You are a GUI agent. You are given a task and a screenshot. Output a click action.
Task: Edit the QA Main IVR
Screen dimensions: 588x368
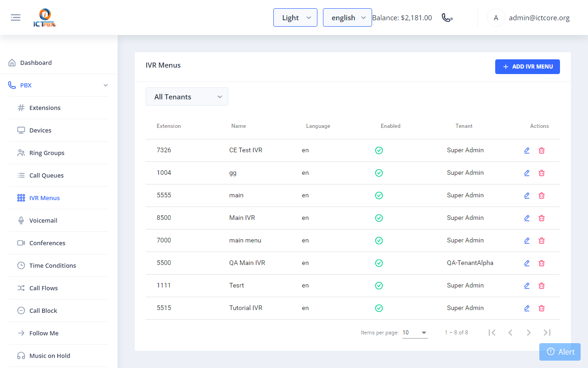[527, 263]
